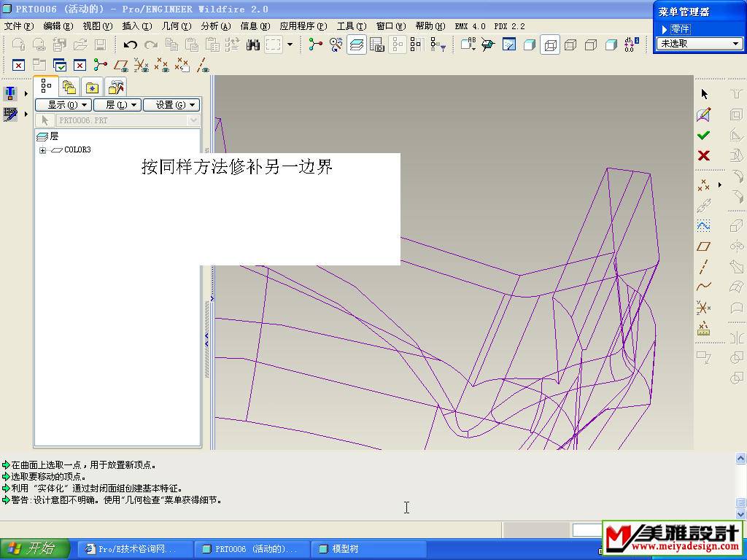Viewport: 747px width, 560px height.
Task: Select the datum plane tool in right toolbar
Action: point(703,246)
